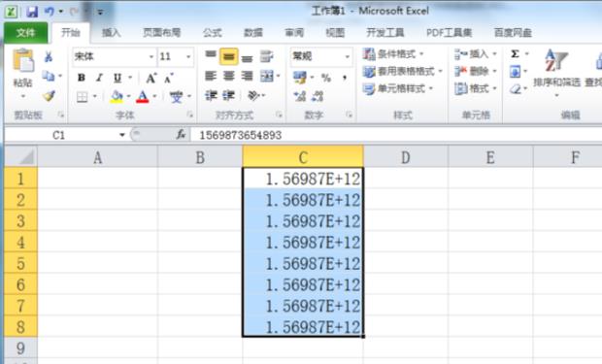Switch to the 数据 tab
This screenshot has width=602, height=364.
(x=253, y=33)
